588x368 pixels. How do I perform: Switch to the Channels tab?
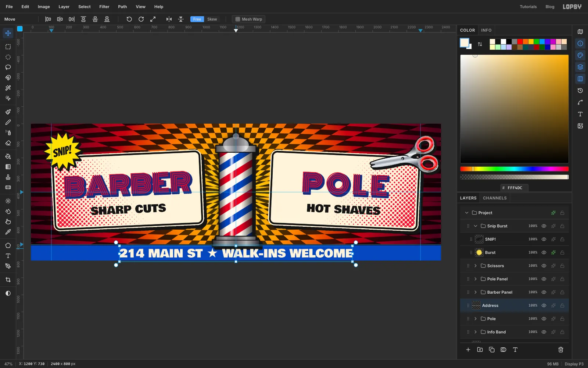(495, 198)
